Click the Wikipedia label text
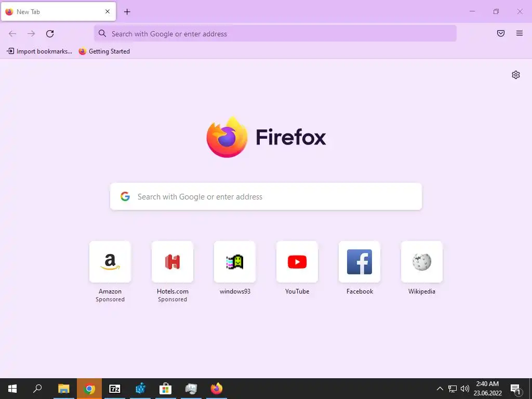 [x=422, y=291]
